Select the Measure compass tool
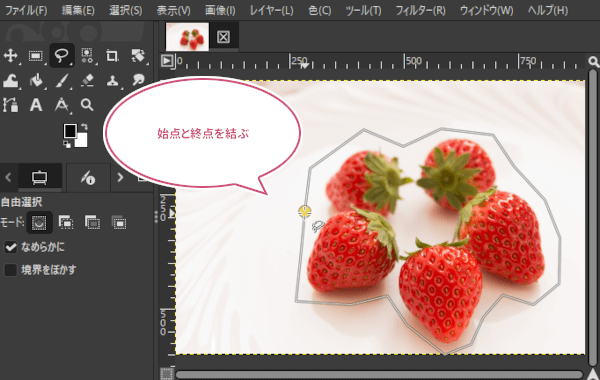The height and width of the screenshot is (380, 600). pyautogui.click(x=62, y=105)
